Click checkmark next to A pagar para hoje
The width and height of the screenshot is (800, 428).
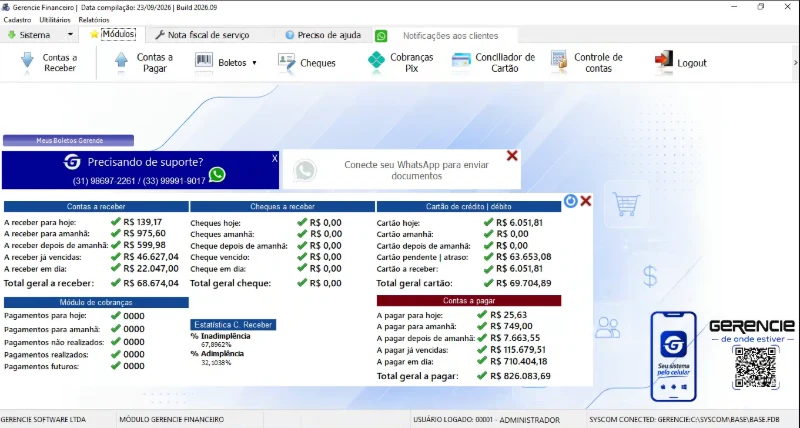pos(482,314)
